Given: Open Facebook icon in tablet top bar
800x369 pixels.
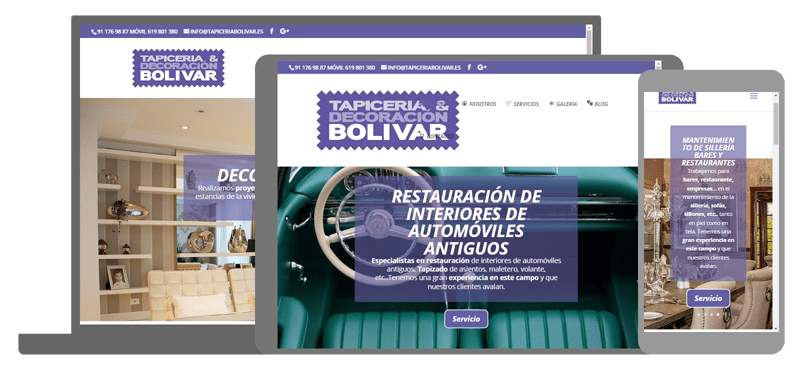Looking at the screenshot, I should pos(469,67).
